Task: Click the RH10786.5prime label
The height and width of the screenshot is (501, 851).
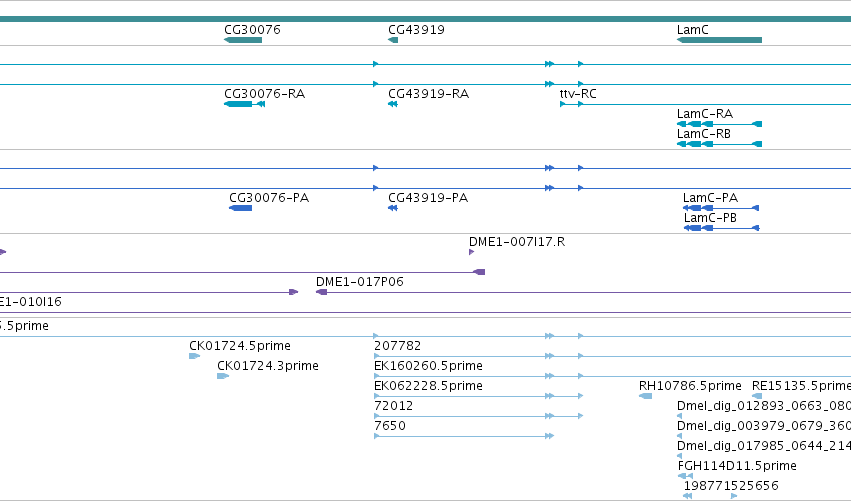Action: [x=690, y=386]
